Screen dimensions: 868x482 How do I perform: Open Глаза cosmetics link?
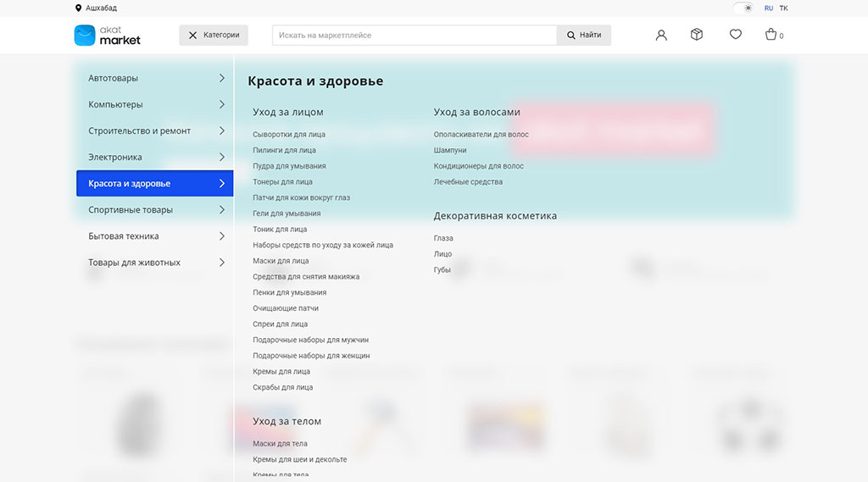442,238
